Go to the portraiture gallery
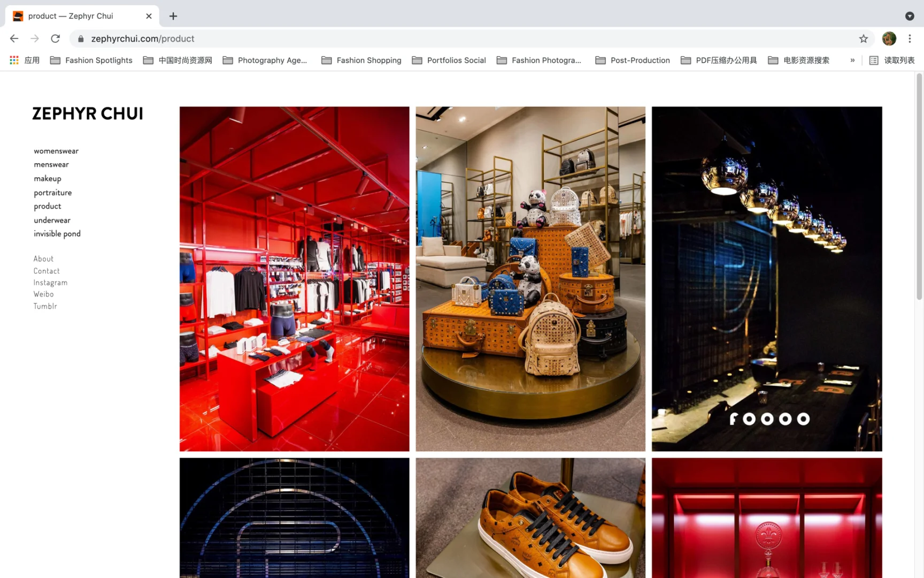The height and width of the screenshot is (578, 924). 52,192
